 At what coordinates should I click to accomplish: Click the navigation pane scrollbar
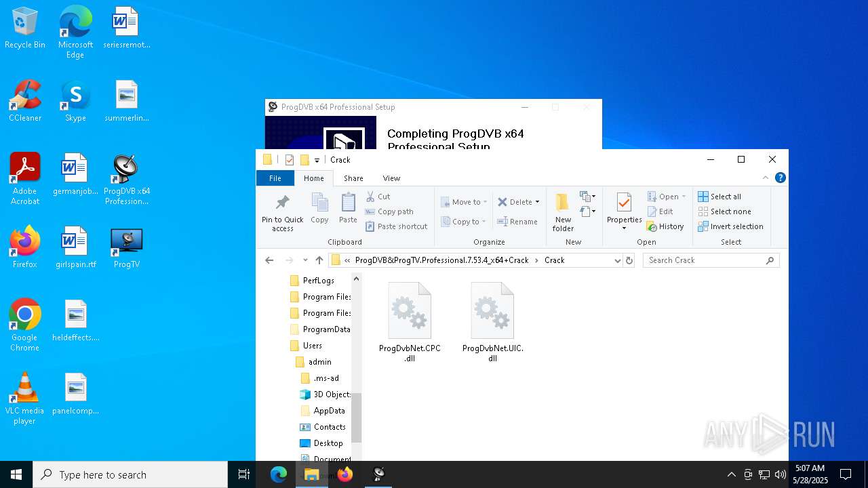point(357,418)
